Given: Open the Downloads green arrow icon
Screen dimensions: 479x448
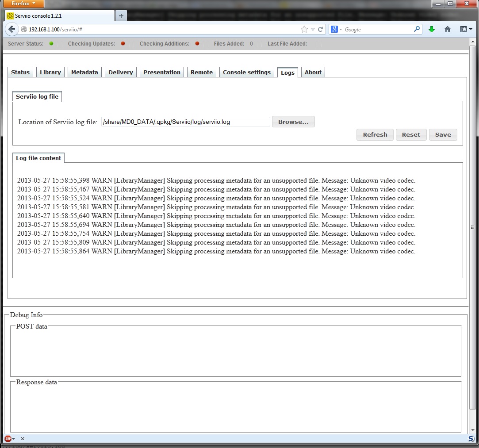Looking at the screenshot, I should point(432,29).
